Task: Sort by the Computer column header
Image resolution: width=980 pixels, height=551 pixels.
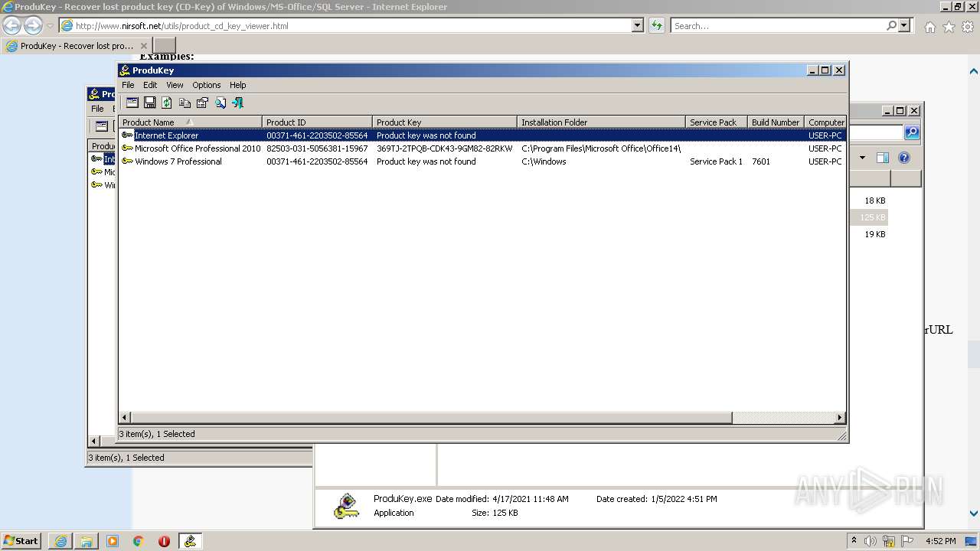Action: (x=825, y=122)
